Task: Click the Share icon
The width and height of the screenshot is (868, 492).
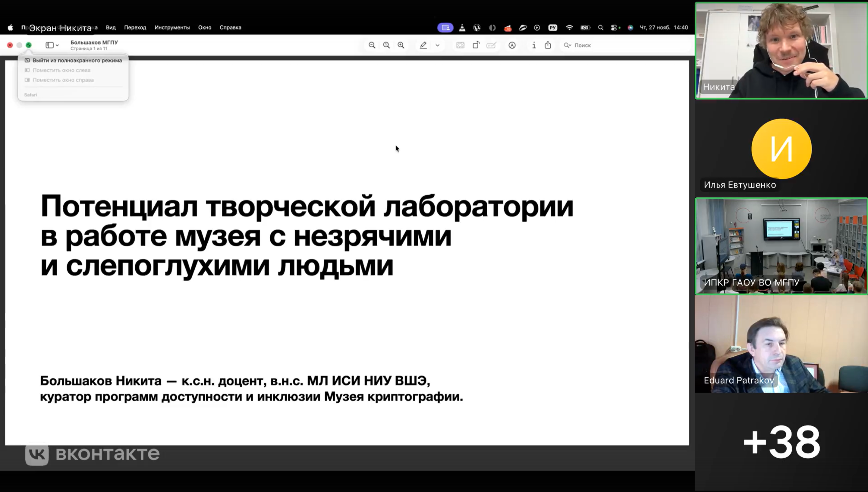Action: (x=548, y=45)
